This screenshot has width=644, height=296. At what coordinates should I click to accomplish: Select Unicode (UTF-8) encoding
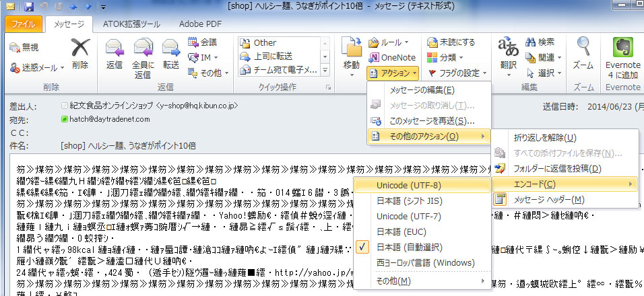[422, 185]
